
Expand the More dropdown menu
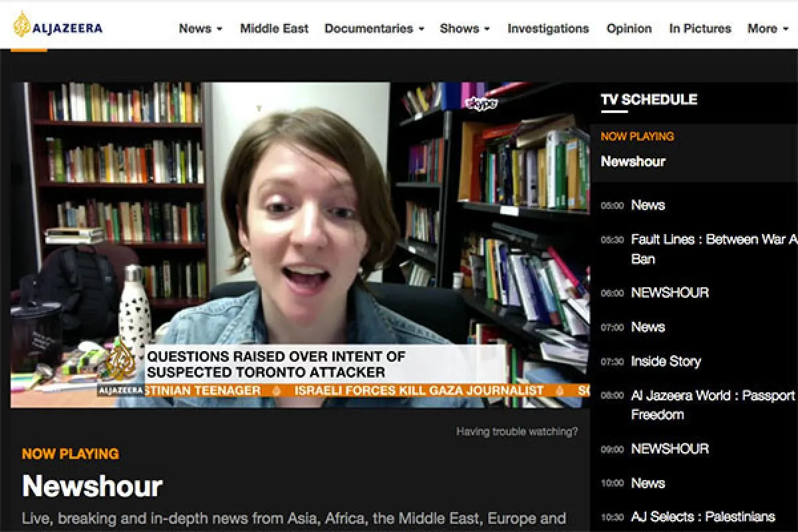(x=767, y=29)
